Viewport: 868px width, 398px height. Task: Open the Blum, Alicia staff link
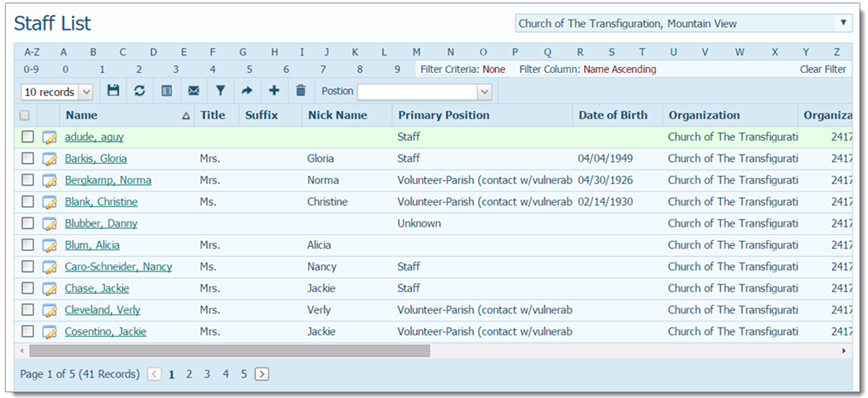pos(92,245)
